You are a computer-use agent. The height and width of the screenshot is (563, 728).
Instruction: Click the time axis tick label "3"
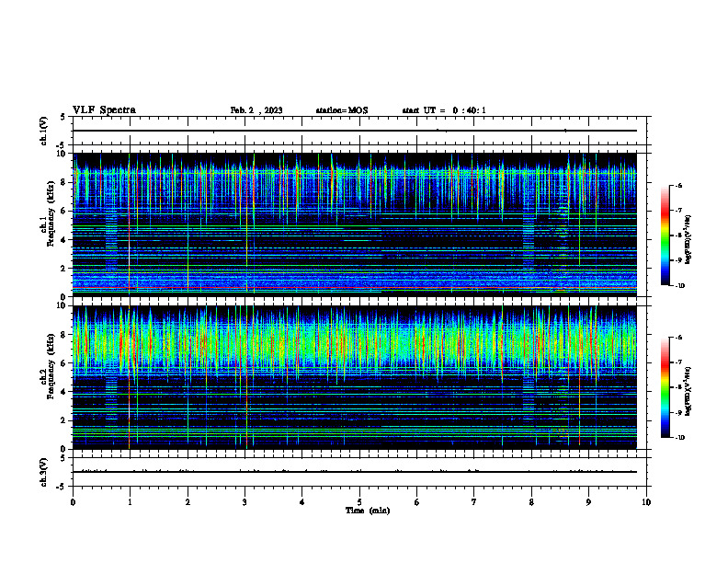[245, 502]
